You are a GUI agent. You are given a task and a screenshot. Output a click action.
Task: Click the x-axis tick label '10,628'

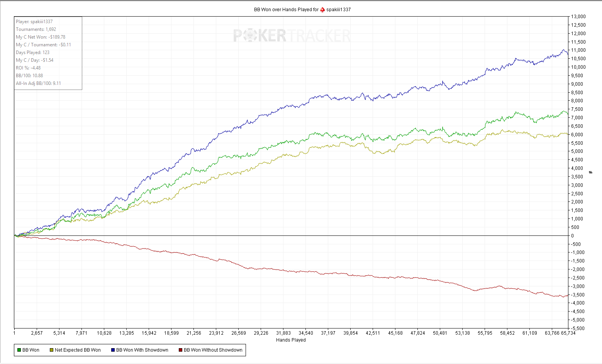coord(104,333)
